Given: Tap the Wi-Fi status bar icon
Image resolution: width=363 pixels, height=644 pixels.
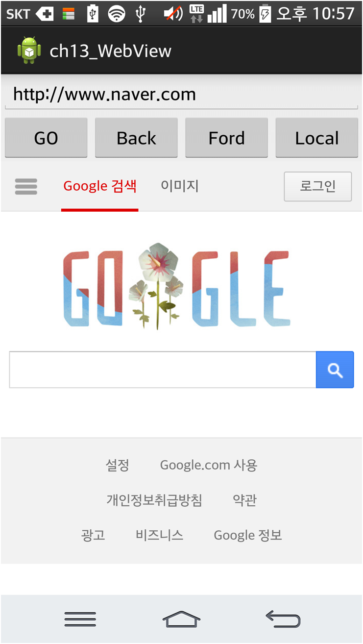Looking at the screenshot, I should tap(117, 13).
